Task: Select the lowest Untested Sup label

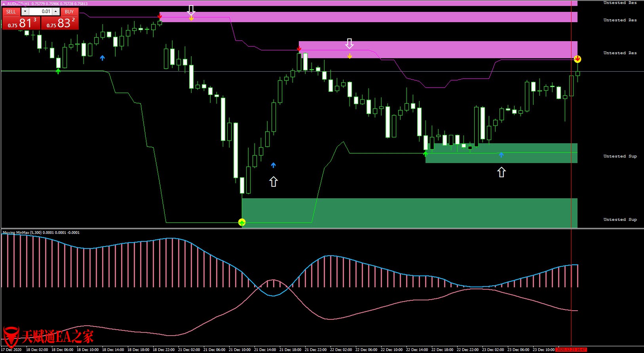Action: [620, 220]
